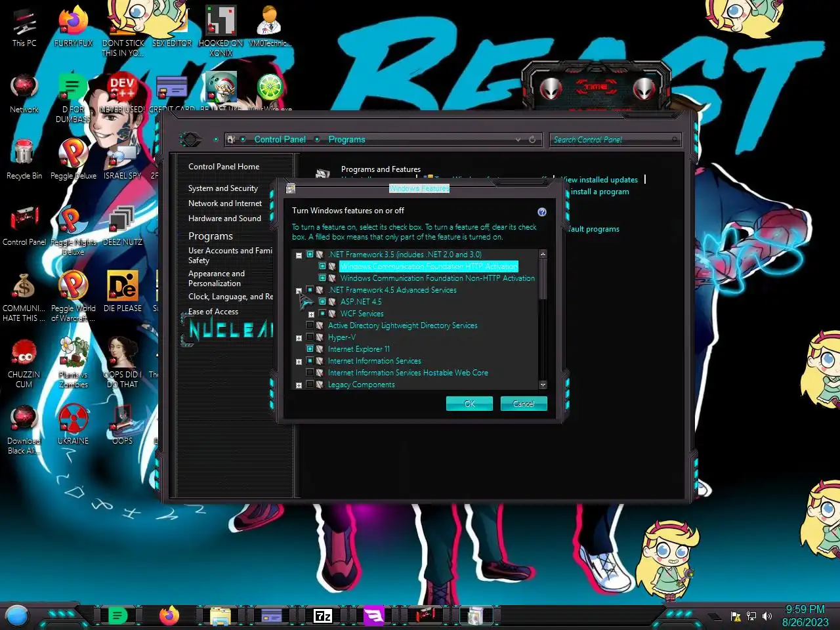840x630 pixels.
Task: Open the View installed updates link
Action: pyautogui.click(x=599, y=180)
